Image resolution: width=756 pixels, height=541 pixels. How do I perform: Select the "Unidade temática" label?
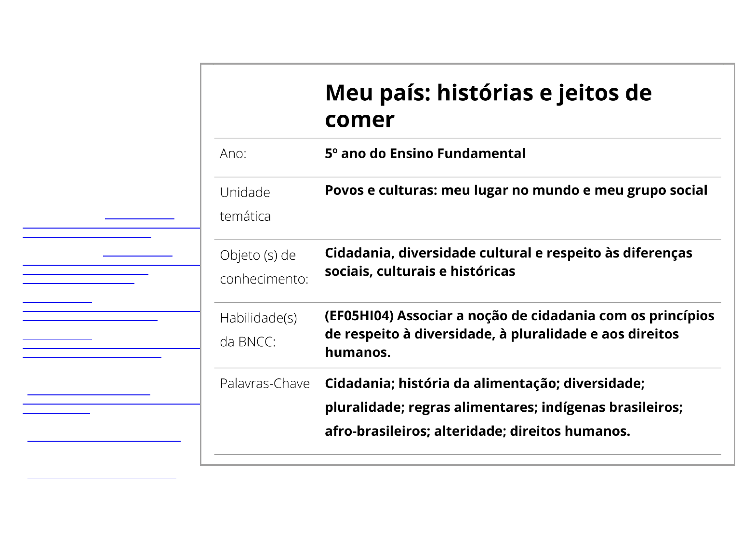pos(245,204)
